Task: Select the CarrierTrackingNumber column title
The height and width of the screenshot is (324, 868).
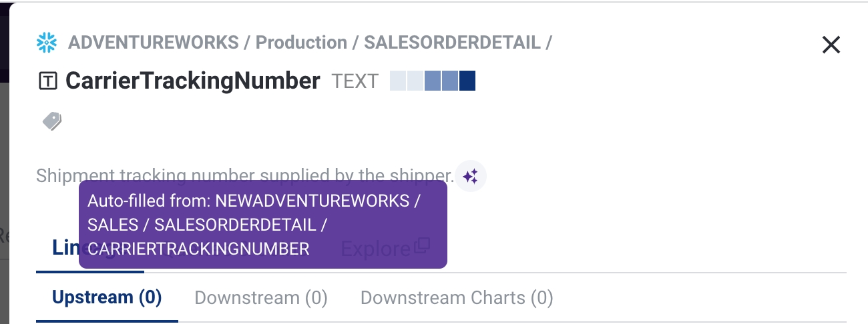Action: pyautogui.click(x=193, y=81)
